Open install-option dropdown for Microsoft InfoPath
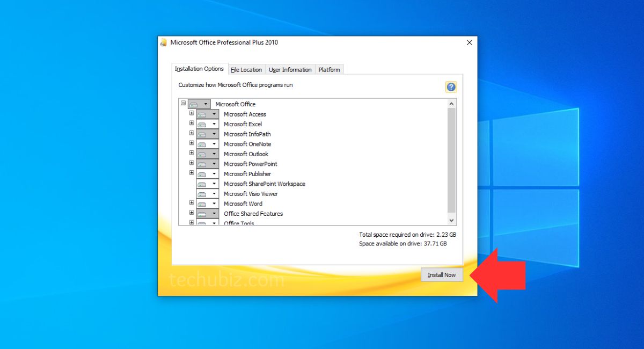 (208, 134)
